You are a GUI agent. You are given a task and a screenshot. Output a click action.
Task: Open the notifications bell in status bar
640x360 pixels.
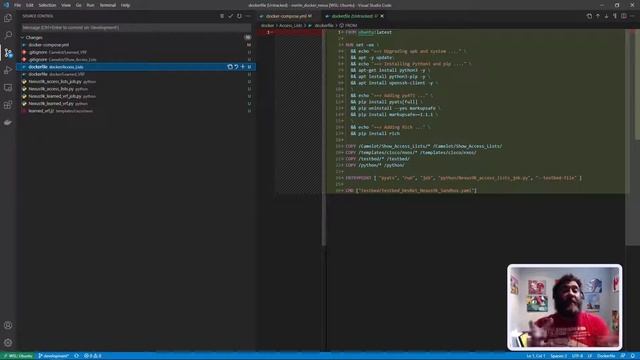(632, 356)
